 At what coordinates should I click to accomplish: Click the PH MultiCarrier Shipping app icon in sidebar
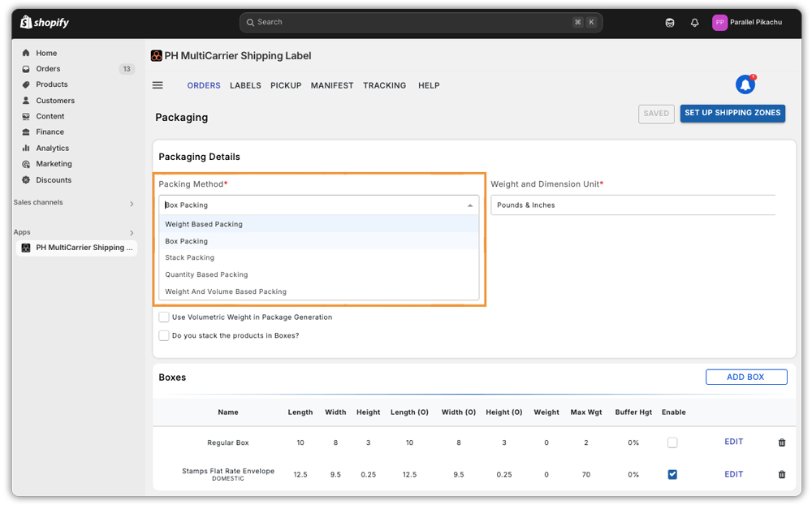coord(26,248)
